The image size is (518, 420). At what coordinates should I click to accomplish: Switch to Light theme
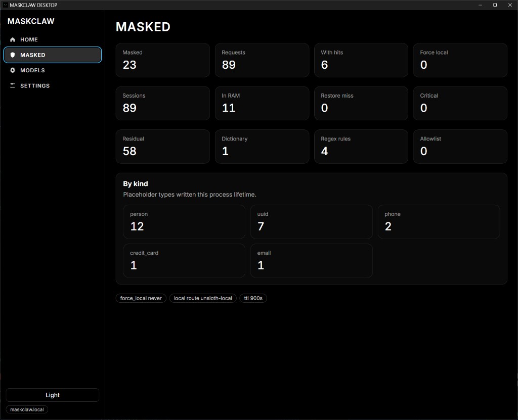53,395
